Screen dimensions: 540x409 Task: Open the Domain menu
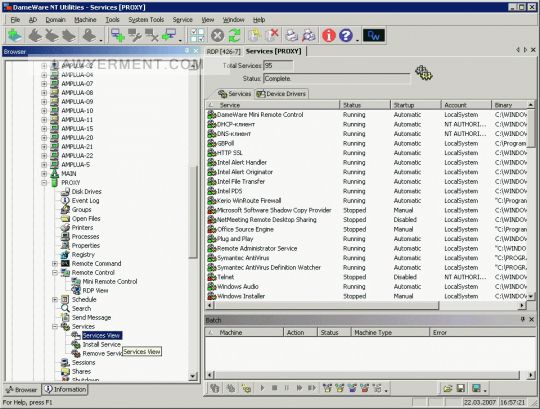[55, 20]
